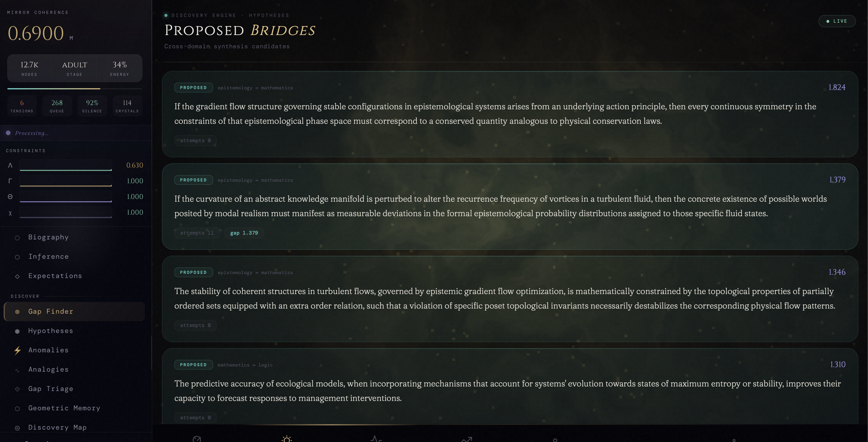Adjust the Λ constraint slider
The image size is (868, 442).
tap(66, 165)
